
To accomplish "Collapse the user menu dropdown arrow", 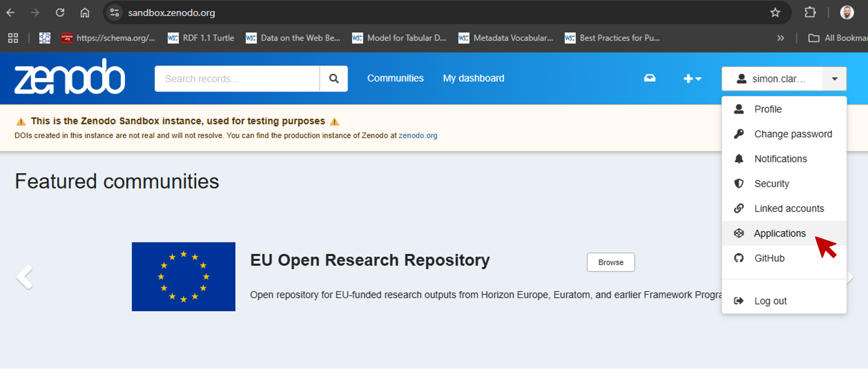I will pyautogui.click(x=834, y=79).
